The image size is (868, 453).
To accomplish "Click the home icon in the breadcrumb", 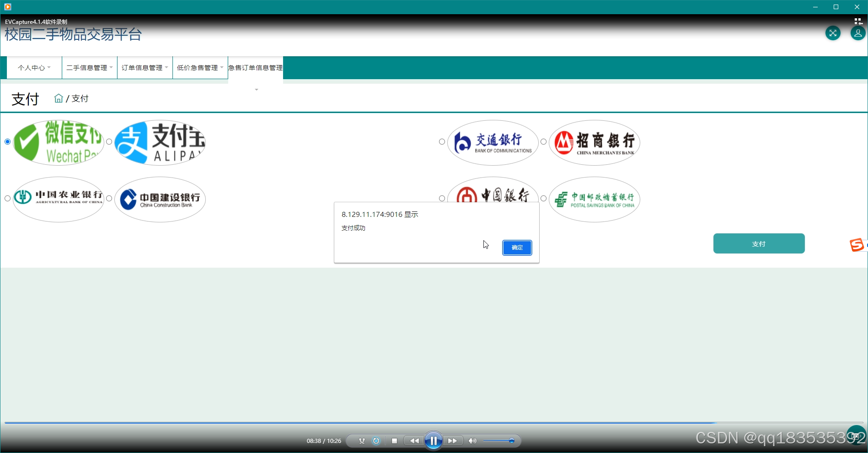I will pos(59,97).
